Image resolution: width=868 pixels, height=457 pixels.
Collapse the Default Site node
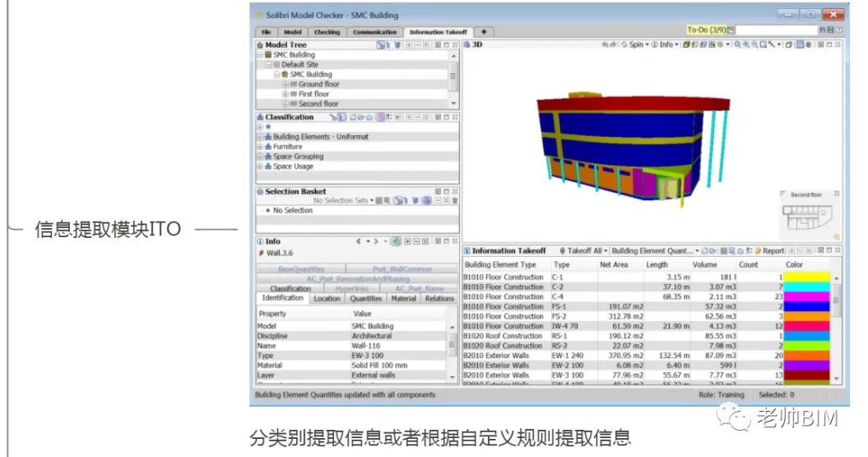tap(268, 64)
